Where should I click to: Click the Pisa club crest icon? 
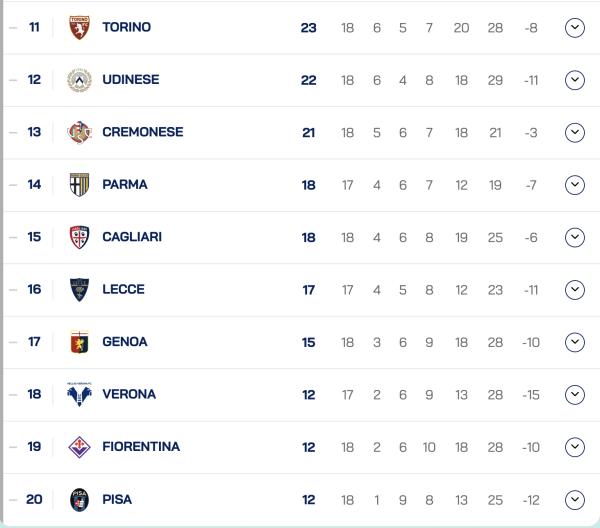(x=79, y=499)
